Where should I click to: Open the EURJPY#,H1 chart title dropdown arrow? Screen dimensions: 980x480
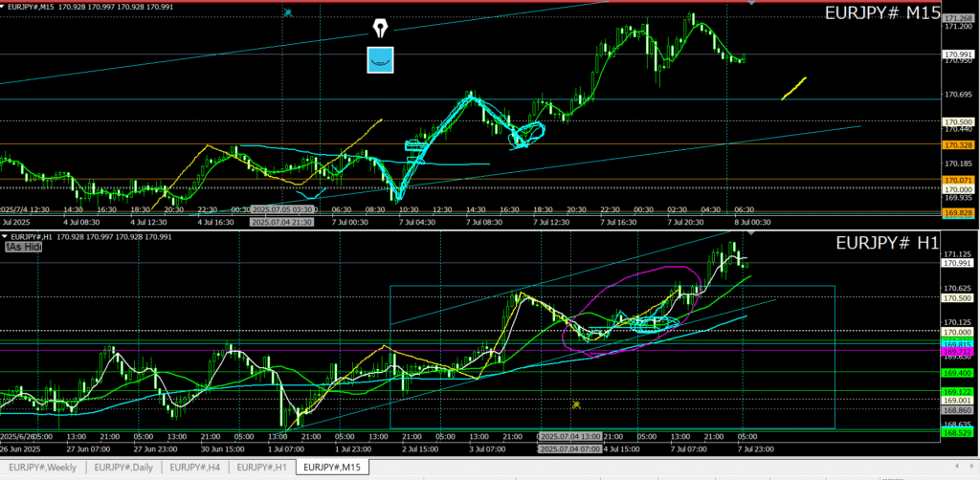coord(5,235)
